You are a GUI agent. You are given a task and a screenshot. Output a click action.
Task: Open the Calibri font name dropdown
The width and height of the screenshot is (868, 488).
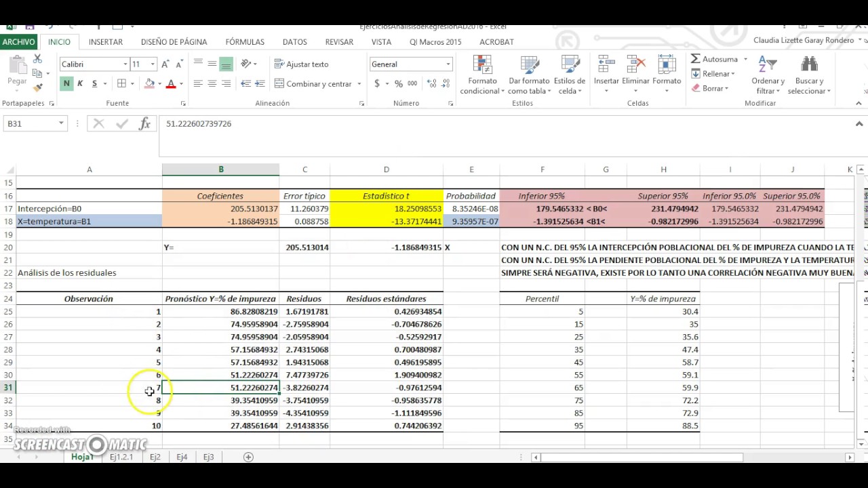click(x=125, y=64)
